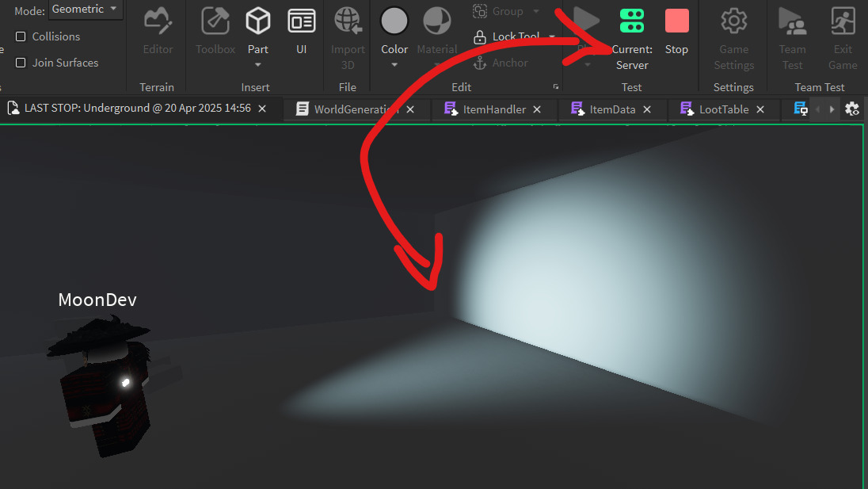Insert a UI element
This screenshot has height=489, width=868.
301,32
